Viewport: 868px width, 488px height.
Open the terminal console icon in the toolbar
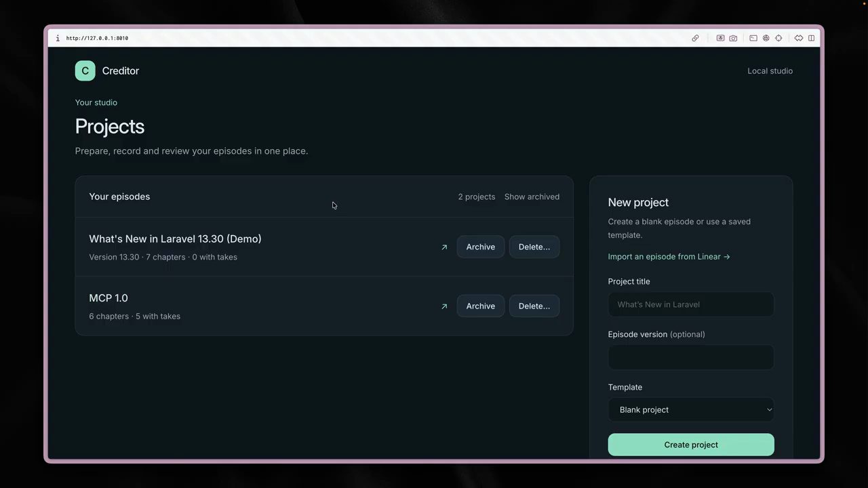753,38
